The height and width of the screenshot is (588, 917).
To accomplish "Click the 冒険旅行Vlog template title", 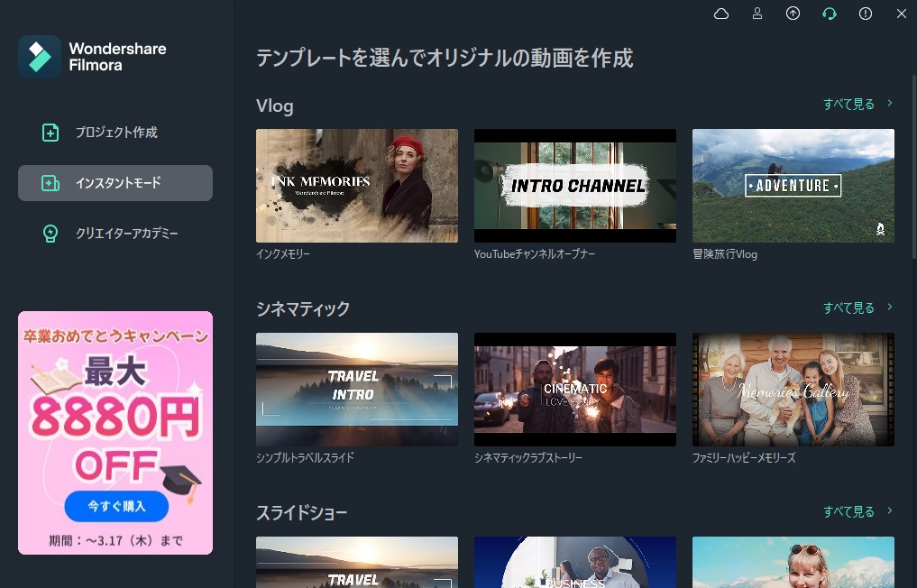I will (725, 254).
